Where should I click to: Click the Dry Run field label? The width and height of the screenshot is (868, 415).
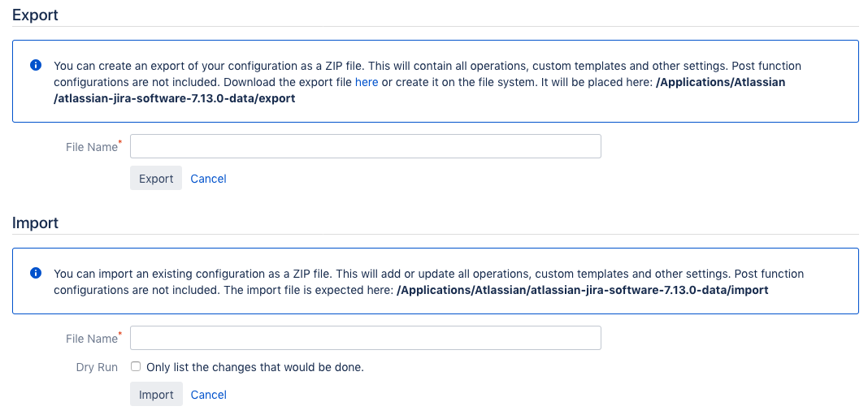(97, 367)
